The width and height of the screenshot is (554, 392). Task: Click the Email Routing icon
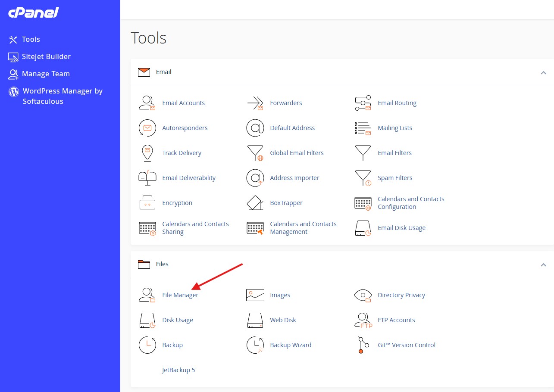pyautogui.click(x=363, y=103)
